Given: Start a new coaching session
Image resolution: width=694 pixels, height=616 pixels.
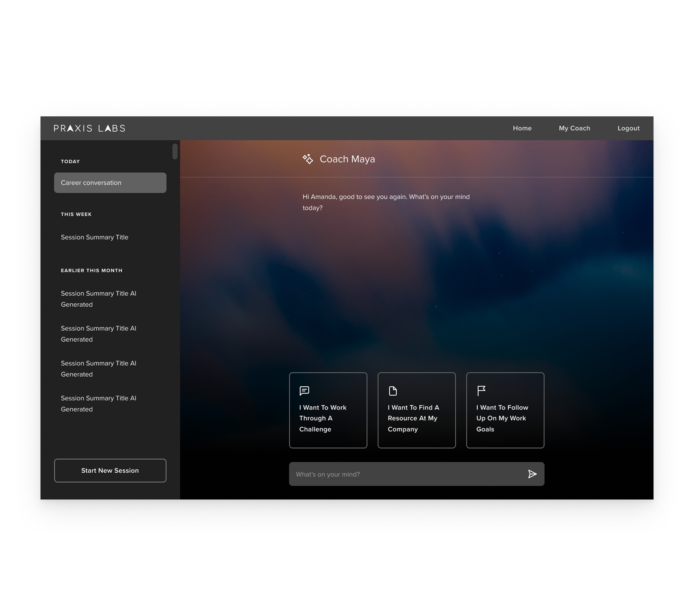Looking at the screenshot, I should click(110, 470).
